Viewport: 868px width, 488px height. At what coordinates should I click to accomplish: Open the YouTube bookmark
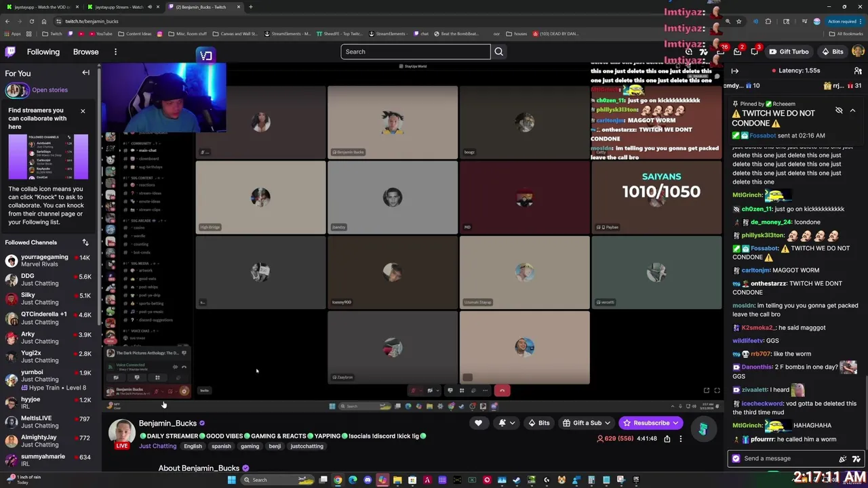pyautogui.click(x=100, y=33)
